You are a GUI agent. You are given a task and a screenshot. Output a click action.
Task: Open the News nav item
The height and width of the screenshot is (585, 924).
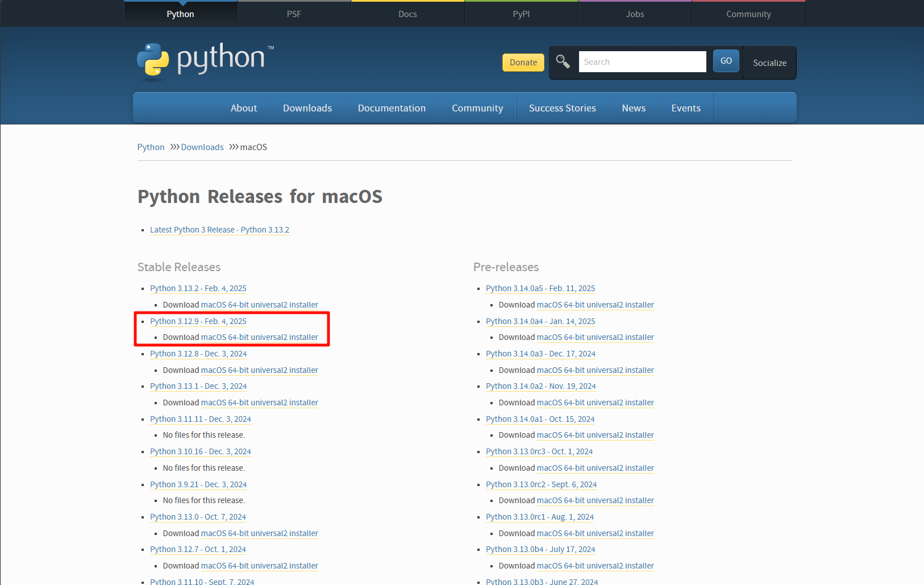point(634,108)
